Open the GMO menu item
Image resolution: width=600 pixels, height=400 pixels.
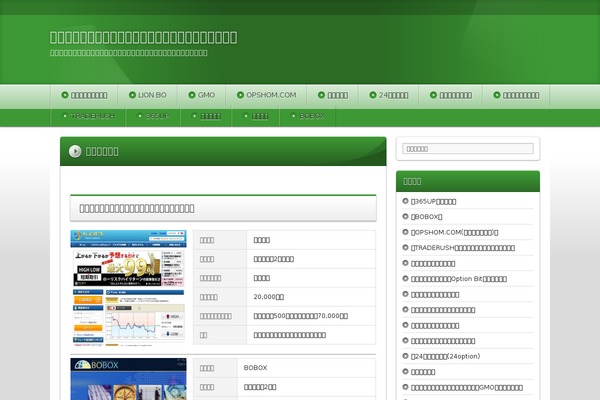[x=202, y=95]
